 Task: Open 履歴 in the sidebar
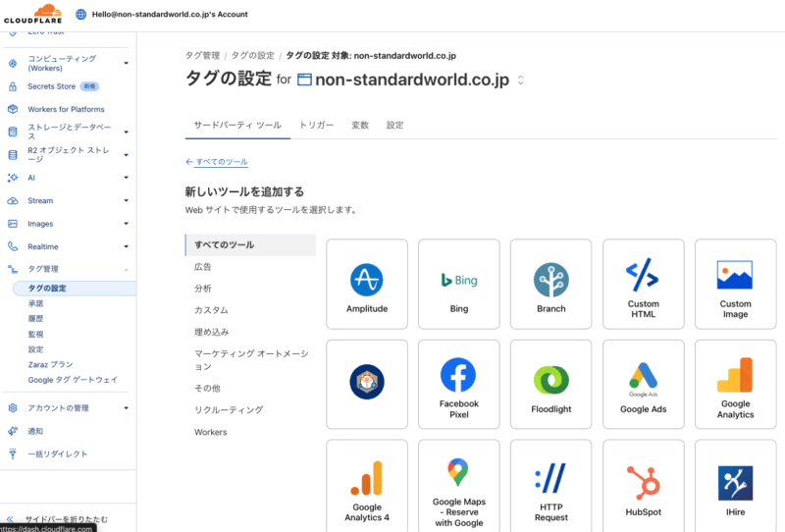pos(35,319)
